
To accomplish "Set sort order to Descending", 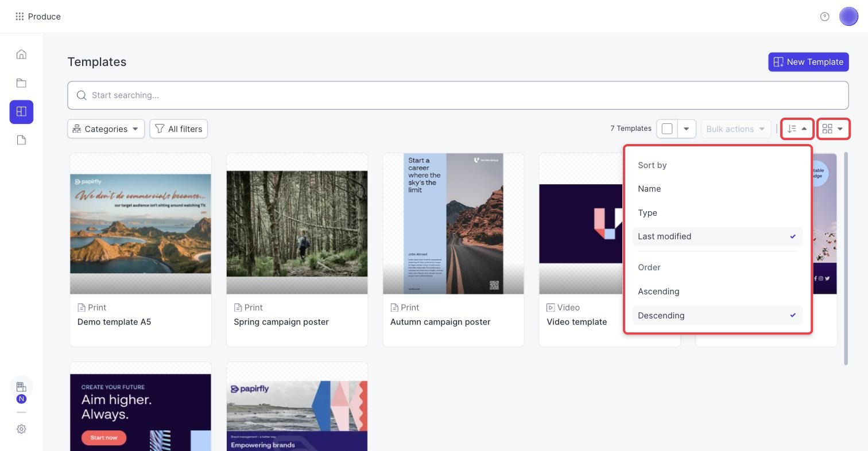I will coord(718,316).
